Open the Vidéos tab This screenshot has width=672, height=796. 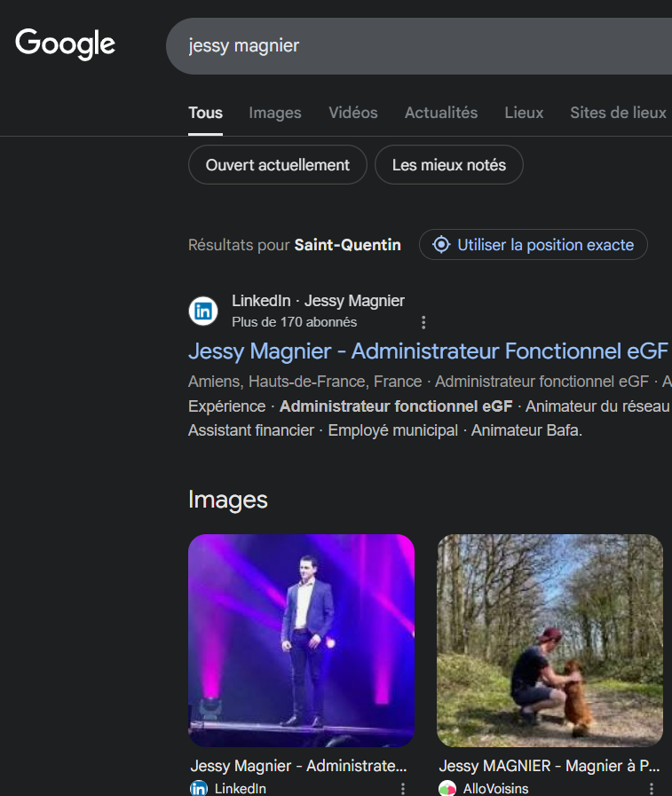click(353, 113)
